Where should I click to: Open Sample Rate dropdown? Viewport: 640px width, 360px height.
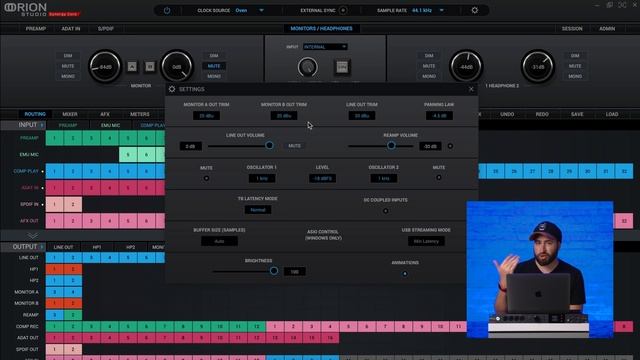441,10
